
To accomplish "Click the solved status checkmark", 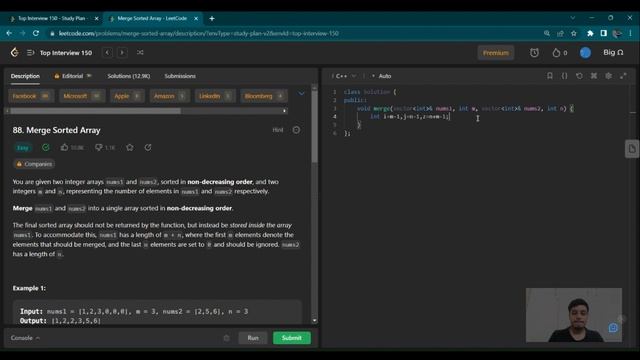I will point(46,147).
